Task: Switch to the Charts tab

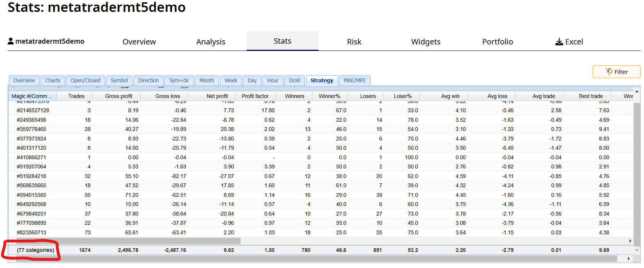Action: 53,80
